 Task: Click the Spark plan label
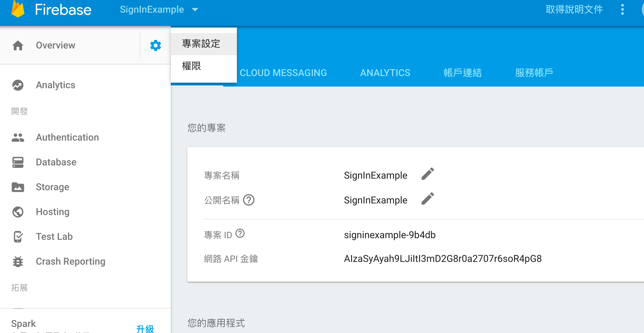click(23, 323)
